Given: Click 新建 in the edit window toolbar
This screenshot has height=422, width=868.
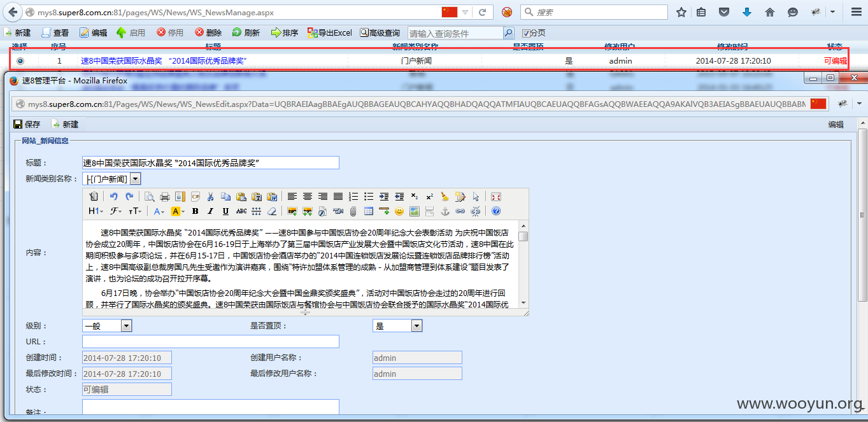Looking at the screenshot, I should 65,124.
